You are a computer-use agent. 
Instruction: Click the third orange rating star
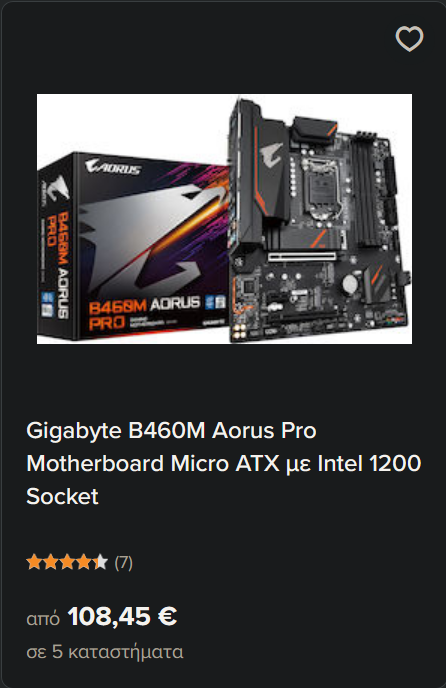click(67, 562)
